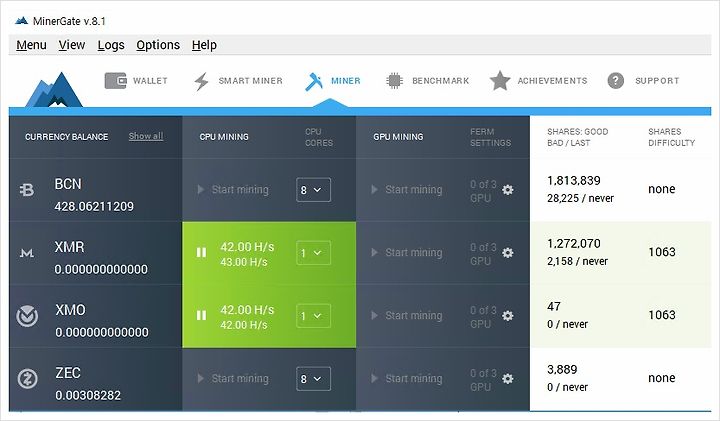Start BCN GPU mining
Viewport: 720px width, 421px height.
tap(406, 190)
